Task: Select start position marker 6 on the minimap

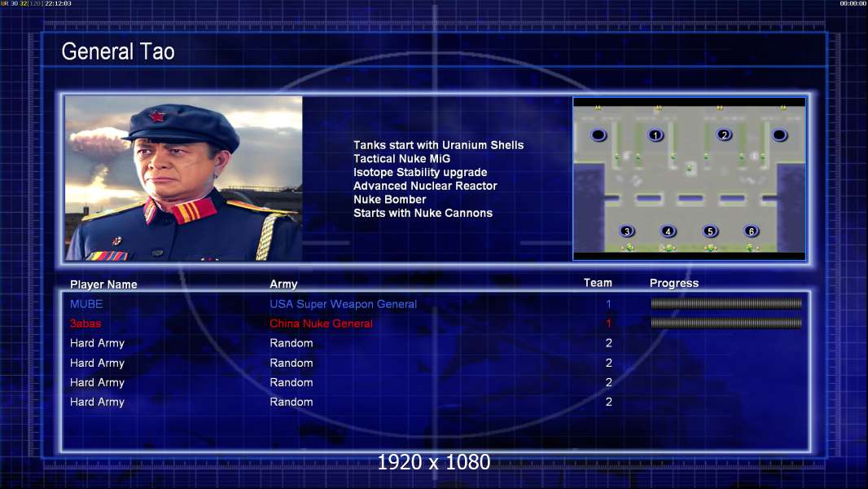Action: (752, 231)
